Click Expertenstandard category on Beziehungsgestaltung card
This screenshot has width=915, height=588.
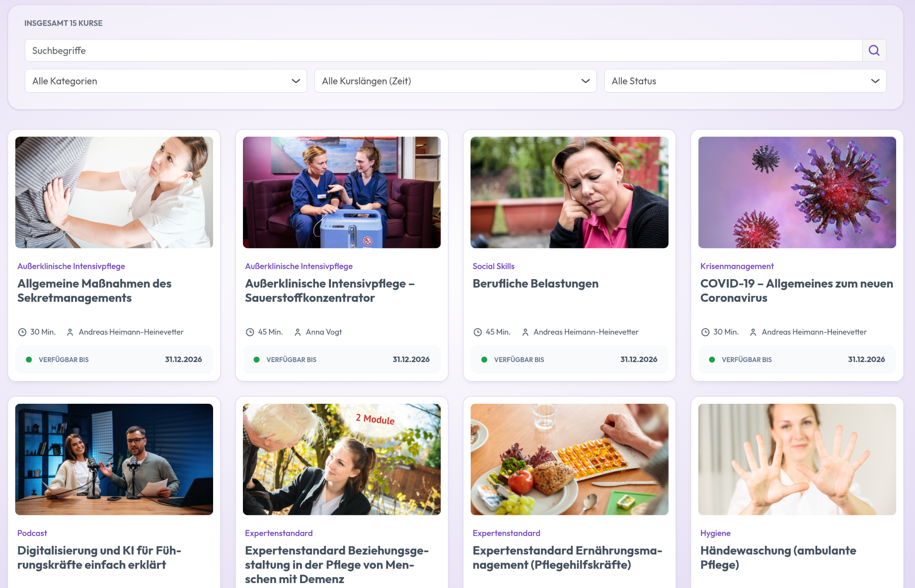pyautogui.click(x=279, y=533)
